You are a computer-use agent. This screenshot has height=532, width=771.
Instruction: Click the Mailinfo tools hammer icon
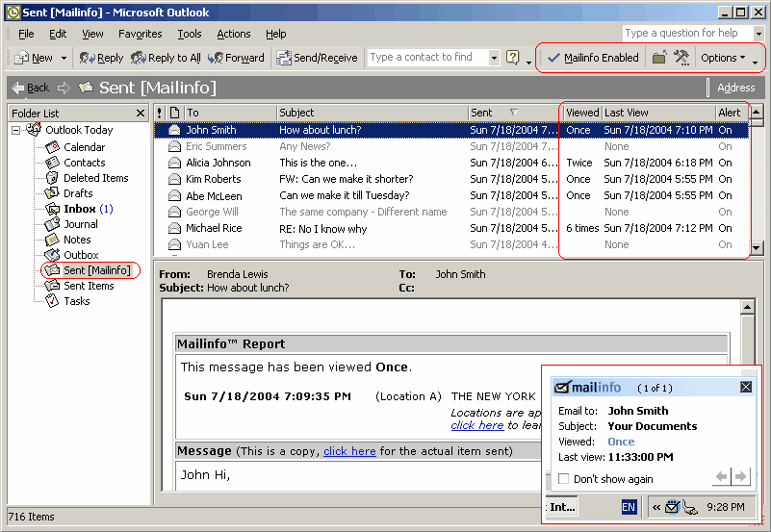[681, 58]
